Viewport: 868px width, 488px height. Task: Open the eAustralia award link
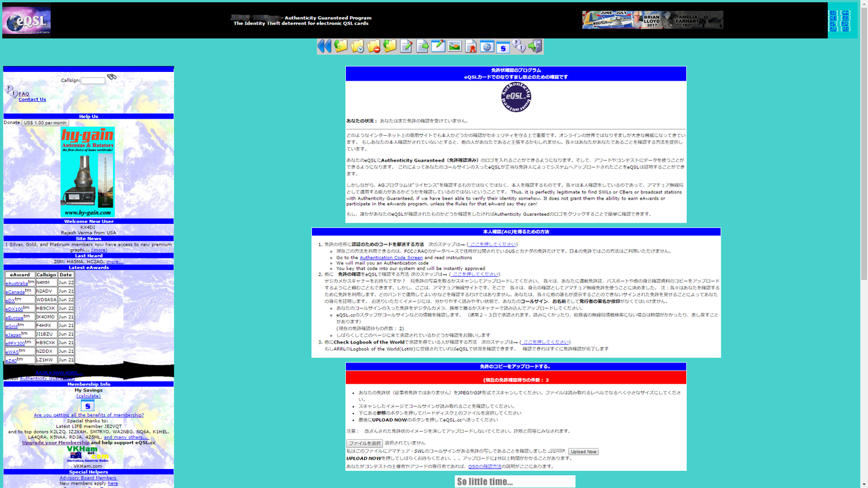click(x=16, y=283)
